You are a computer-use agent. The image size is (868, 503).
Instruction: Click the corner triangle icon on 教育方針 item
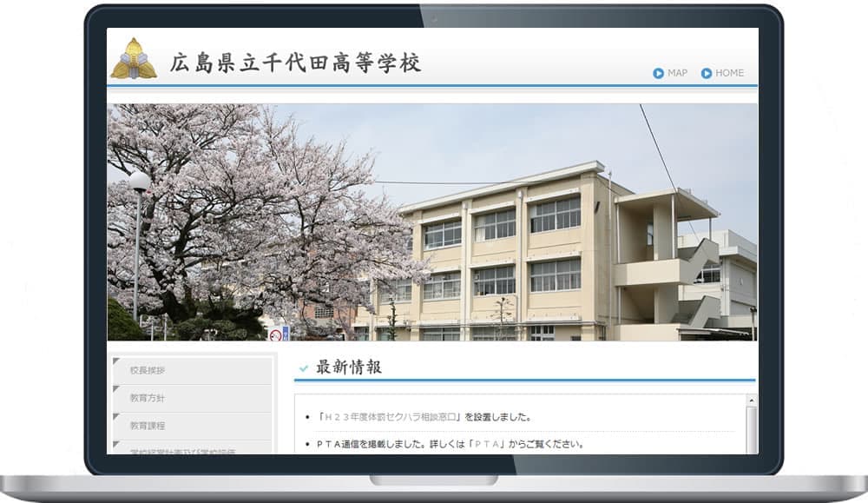click(x=115, y=389)
